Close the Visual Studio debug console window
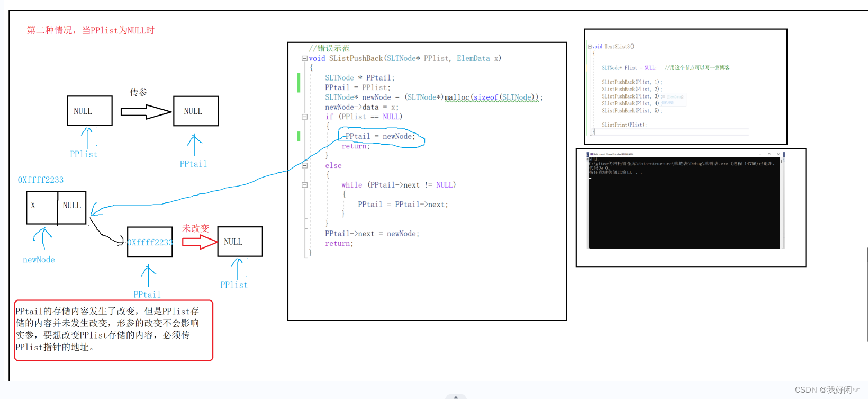This screenshot has width=868, height=399. tap(779, 154)
